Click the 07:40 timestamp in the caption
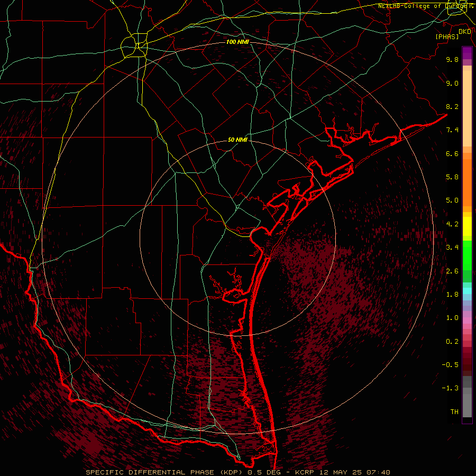Image resolution: width=476 pixels, height=476 pixels. 378,472
